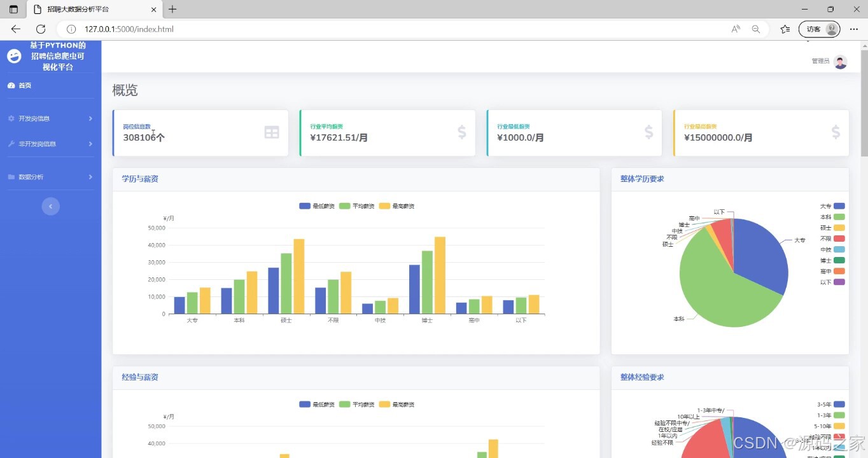
Task: Collapse the sidebar with round arrow button
Action: pyautogui.click(x=51, y=206)
